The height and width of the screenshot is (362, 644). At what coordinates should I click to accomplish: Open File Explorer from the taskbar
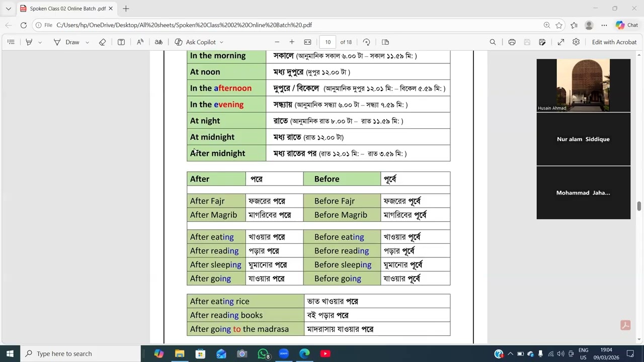[180, 354]
